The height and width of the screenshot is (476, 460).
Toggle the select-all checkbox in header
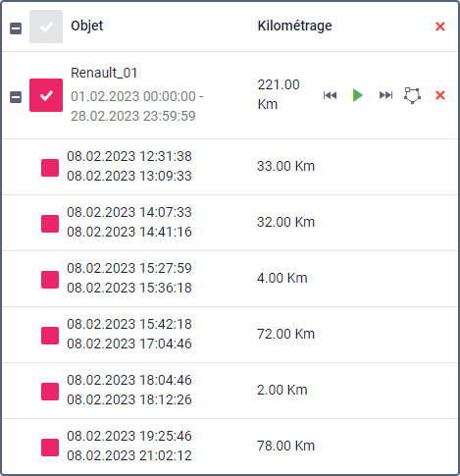click(46, 26)
